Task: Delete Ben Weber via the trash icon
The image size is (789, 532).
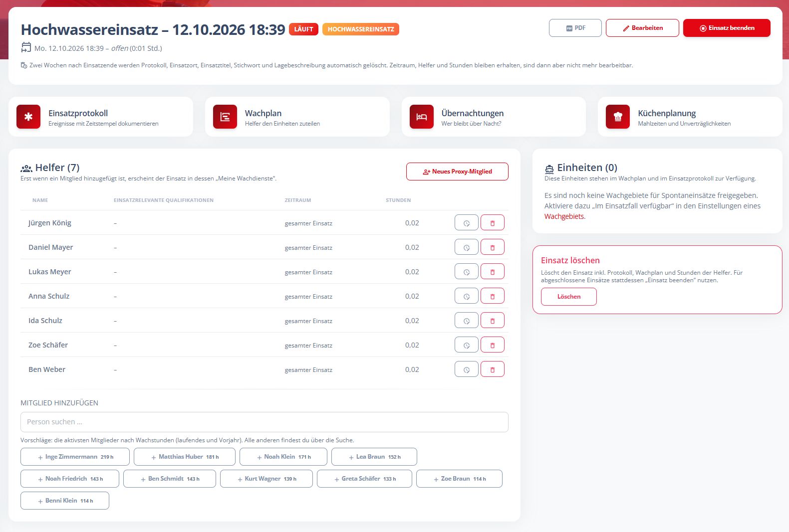Action: (x=493, y=369)
